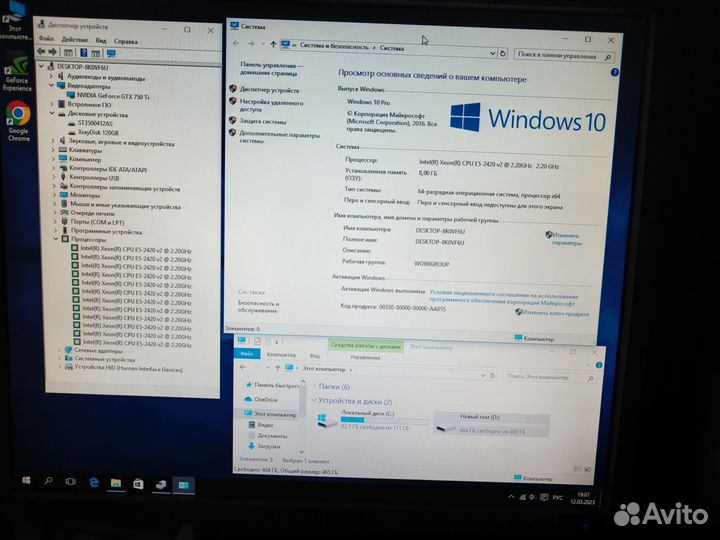
Task: Open Google Chrome desktop icon
Action: (x=18, y=121)
